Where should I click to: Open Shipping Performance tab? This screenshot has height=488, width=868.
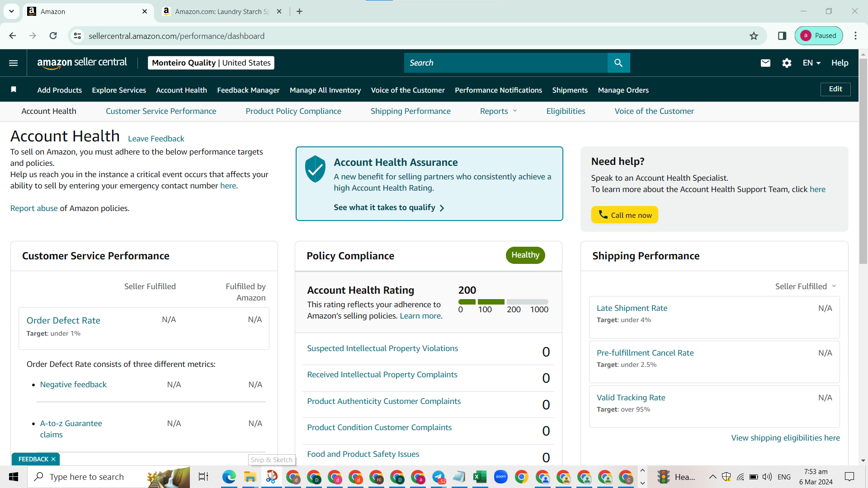(x=410, y=111)
